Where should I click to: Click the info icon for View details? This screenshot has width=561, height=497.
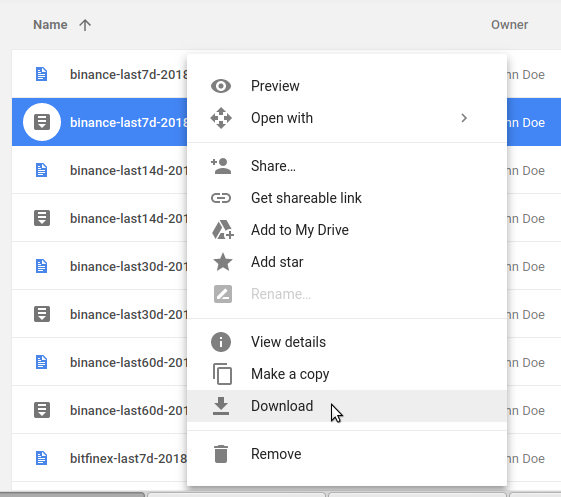(x=221, y=342)
